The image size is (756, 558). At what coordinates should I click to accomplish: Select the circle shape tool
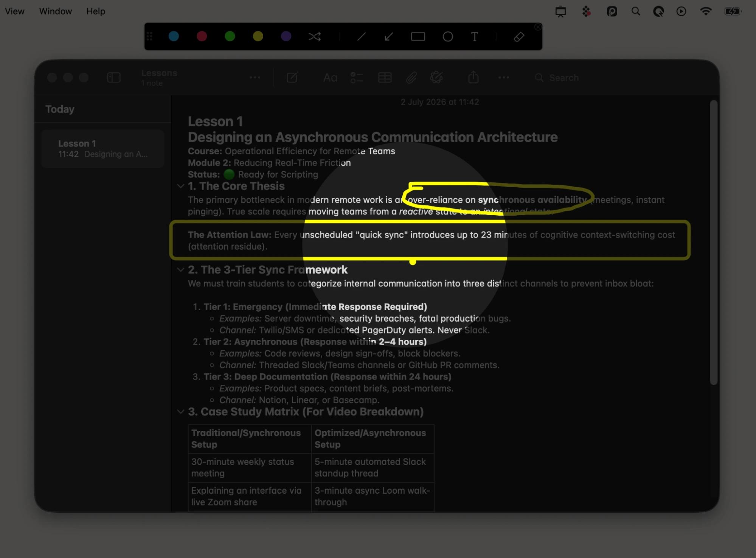(448, 37)
